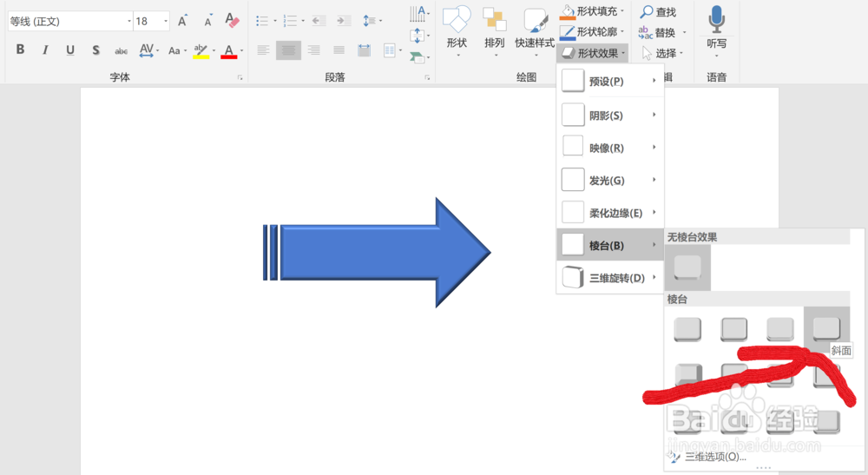Open the Font (字体) dialog launcher
The image size is (868, 475).
click(x=240, y=77)
